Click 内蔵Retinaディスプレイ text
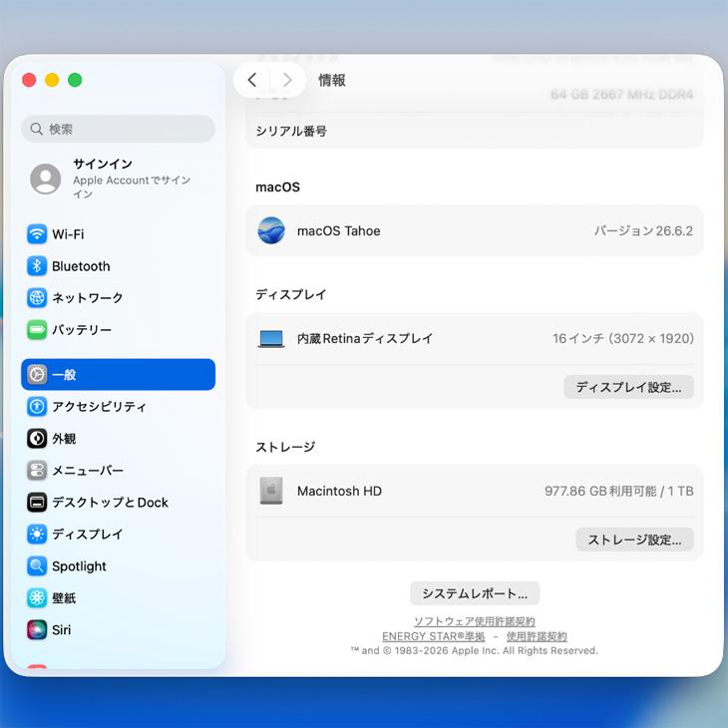 365,338
